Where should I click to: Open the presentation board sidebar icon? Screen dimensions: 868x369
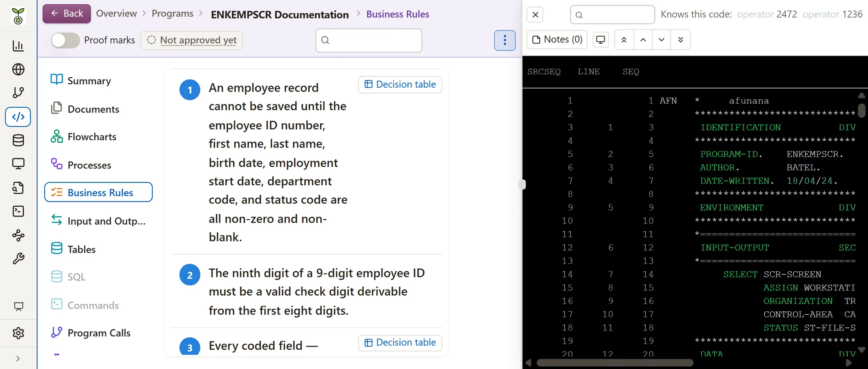[x=18, y=306]
